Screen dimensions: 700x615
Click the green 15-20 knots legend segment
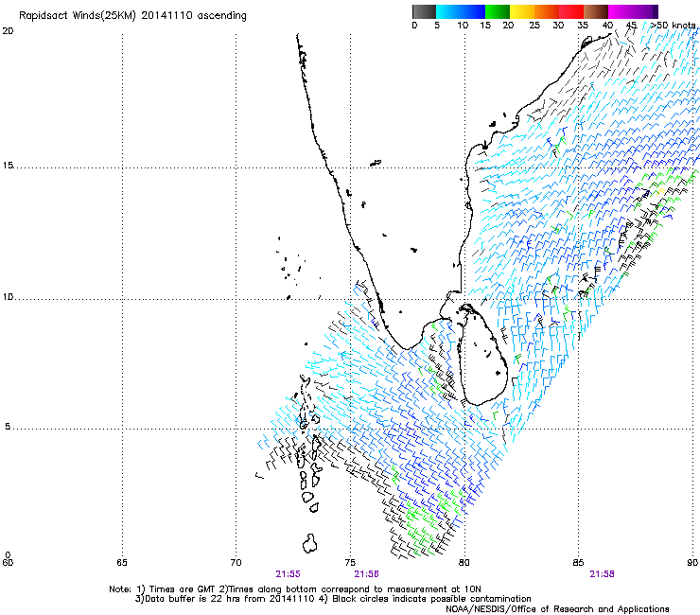(497, 11)
